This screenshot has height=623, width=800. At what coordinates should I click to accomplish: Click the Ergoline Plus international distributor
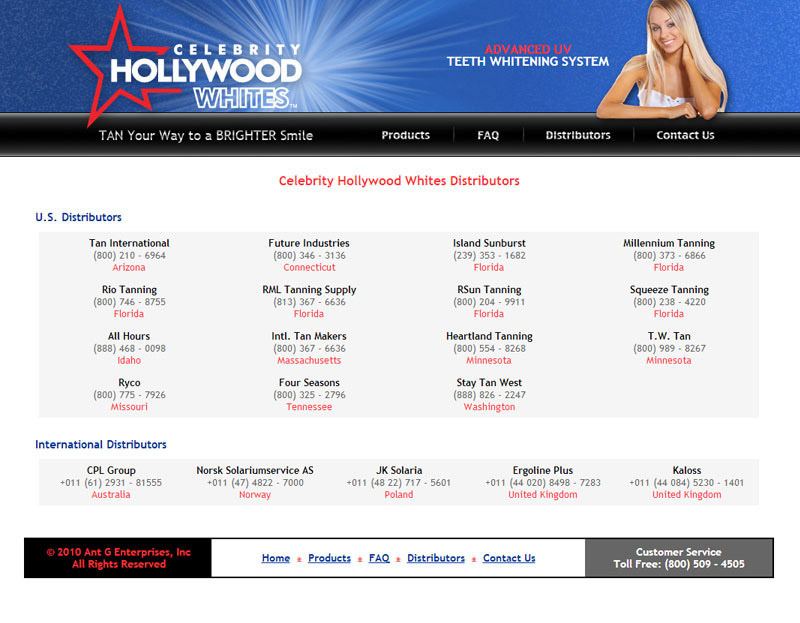pos(543,470)
